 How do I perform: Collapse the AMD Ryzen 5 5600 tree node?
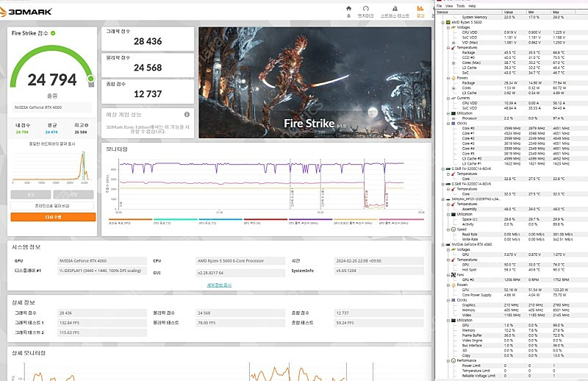[x=443, y=22]
